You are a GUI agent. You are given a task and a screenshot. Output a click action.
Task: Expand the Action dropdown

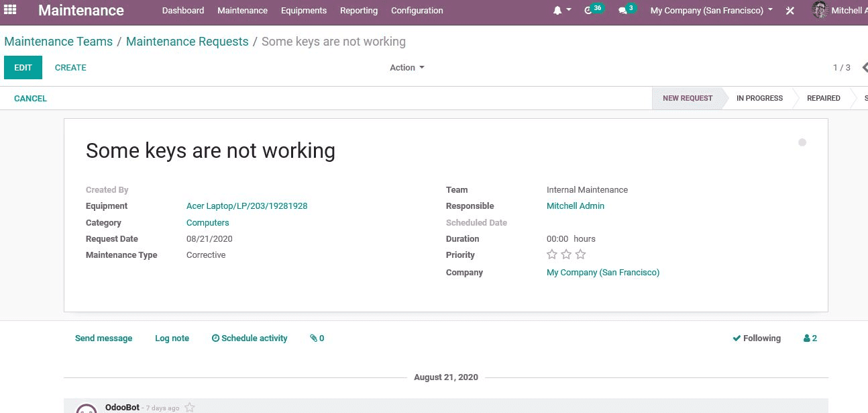tap(407, 68)
